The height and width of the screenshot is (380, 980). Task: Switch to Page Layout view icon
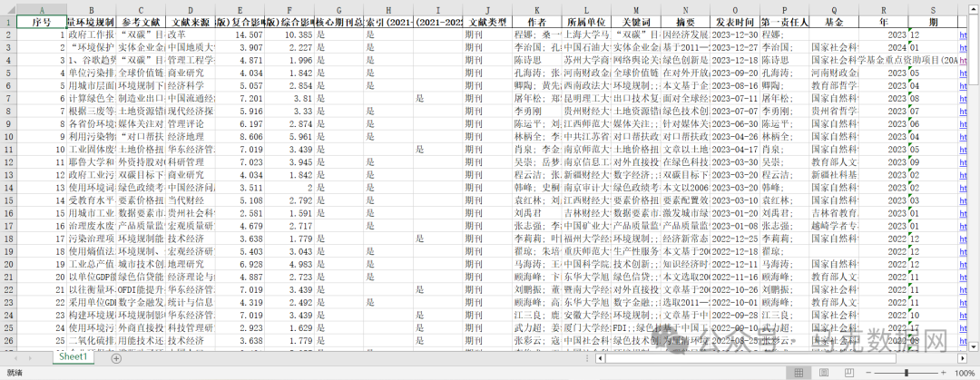click(x=824, y=373)
